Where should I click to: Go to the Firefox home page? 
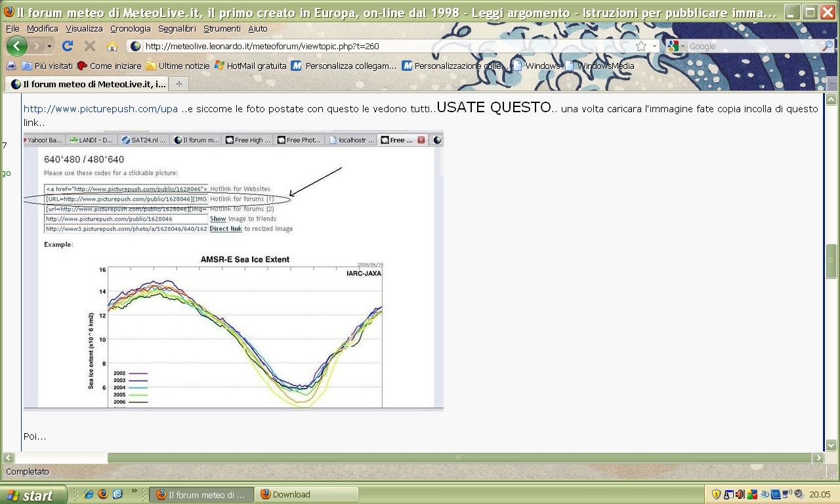pos(112,46)
